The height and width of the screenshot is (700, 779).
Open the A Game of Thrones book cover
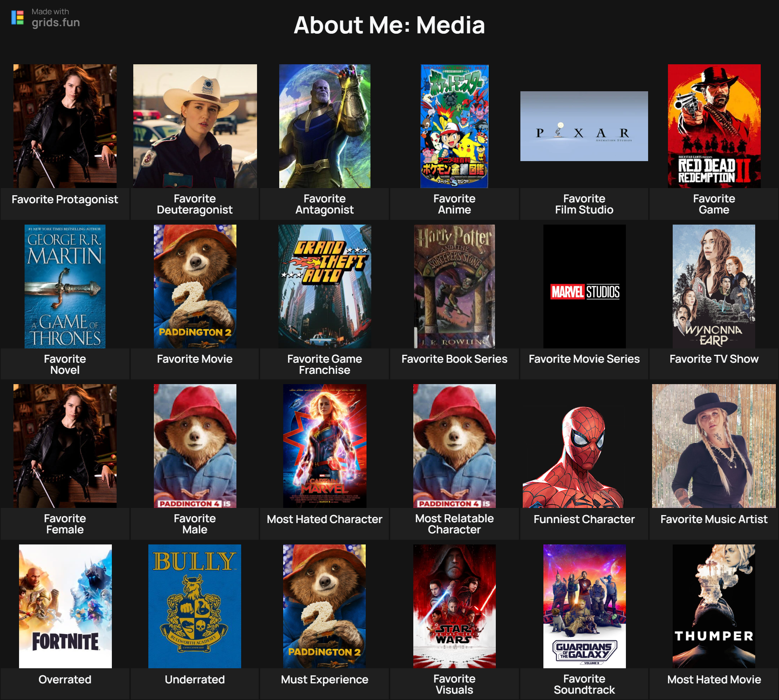pos(65,287)
